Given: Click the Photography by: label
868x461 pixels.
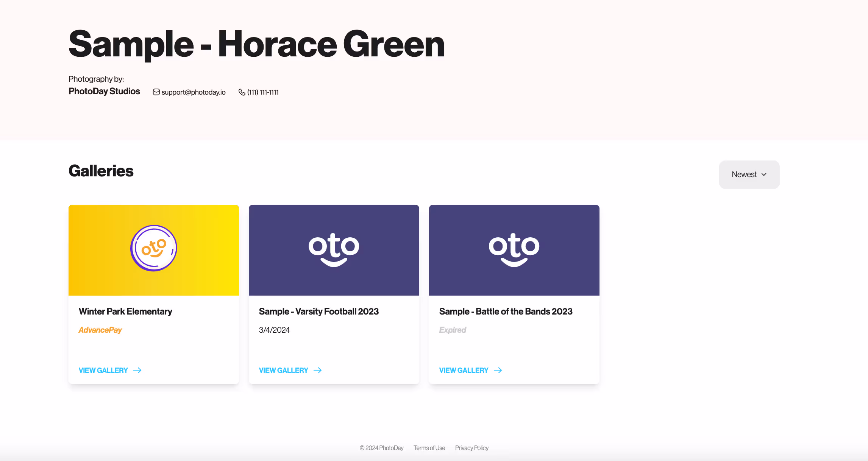Looking at the screenshot, I should pos(96,79).
